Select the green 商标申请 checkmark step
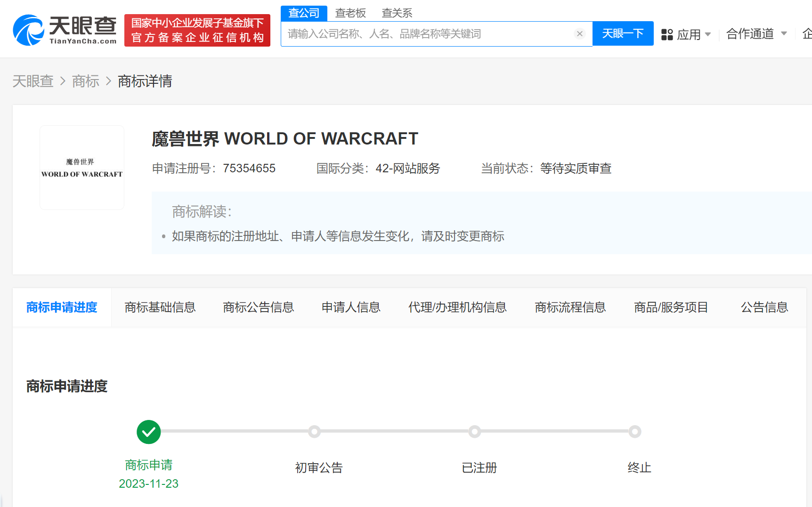This screenshot has height=507, width=812. pyautogui.click(x=149, y=432)
